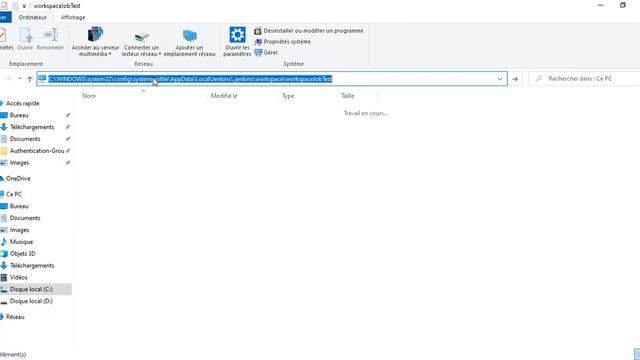
Task: Open Ouvrir les paramètres gear icon
Action: (237, 35)
